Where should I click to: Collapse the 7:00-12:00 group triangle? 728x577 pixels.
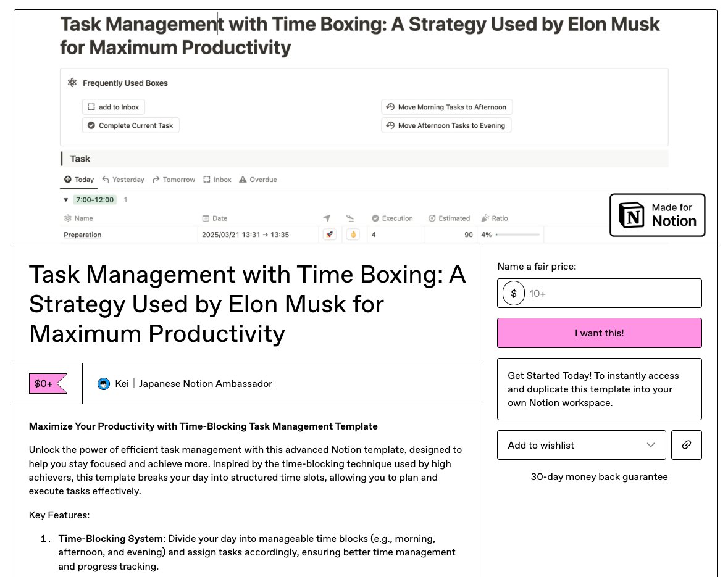click(x=66, y=200)
